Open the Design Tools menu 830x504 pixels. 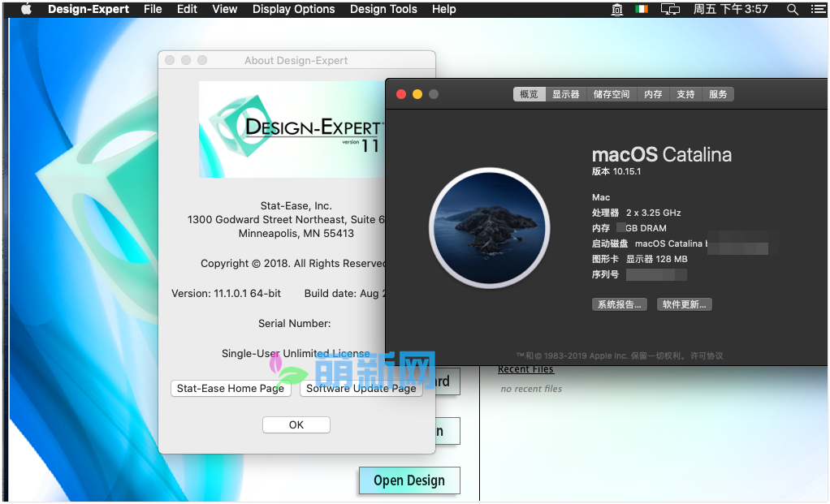(383, 9)
